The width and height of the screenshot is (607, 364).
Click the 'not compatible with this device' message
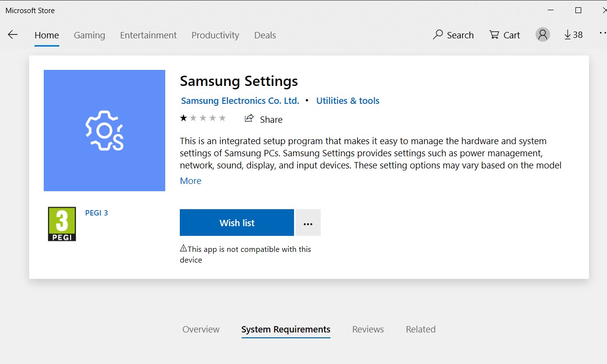tap(245, 254)
